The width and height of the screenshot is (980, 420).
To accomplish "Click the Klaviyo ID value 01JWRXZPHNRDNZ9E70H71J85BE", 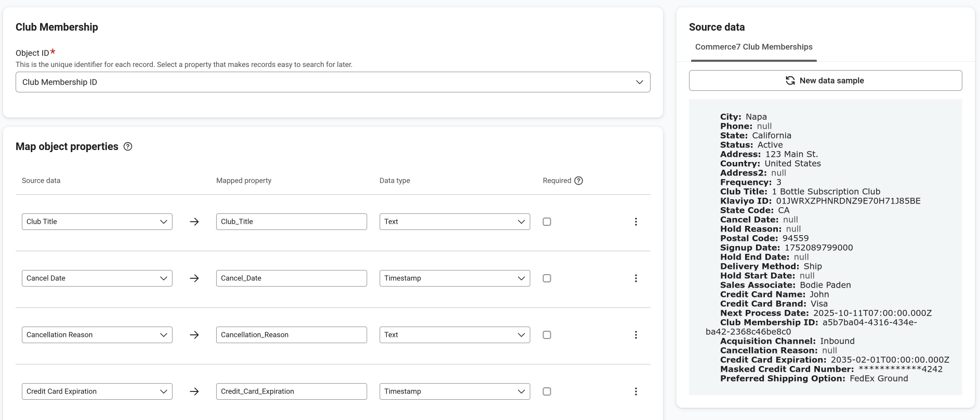I will [x=848, y=201].
